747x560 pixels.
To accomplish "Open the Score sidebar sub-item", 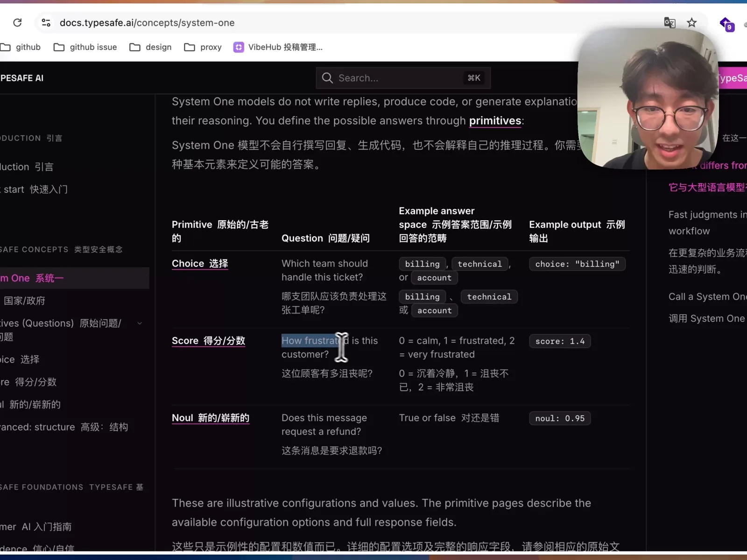I will (28, 382).
